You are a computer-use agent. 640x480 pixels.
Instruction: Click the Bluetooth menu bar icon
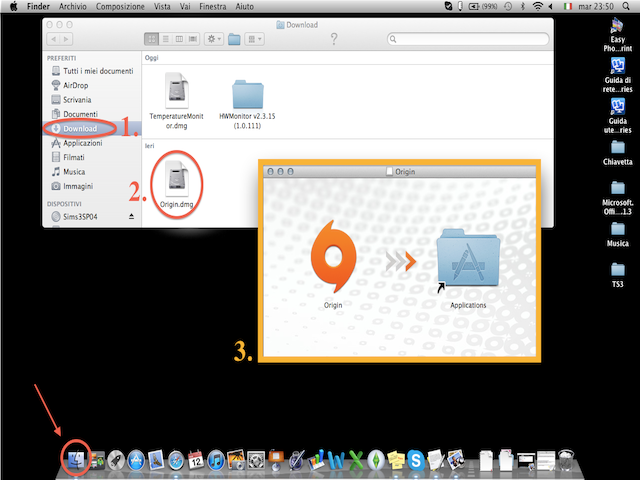pos(523,6)
